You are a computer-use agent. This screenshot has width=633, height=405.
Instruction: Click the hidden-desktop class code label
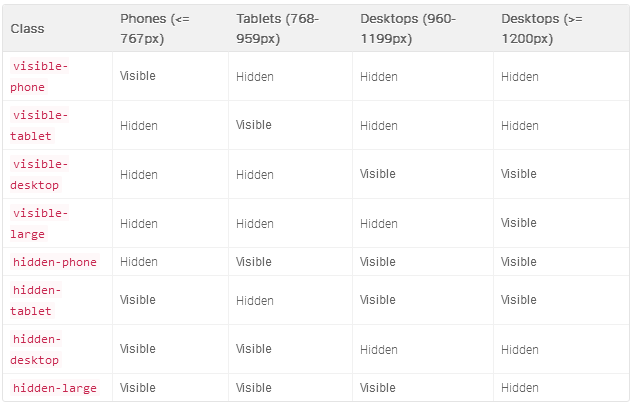[37, 349]
